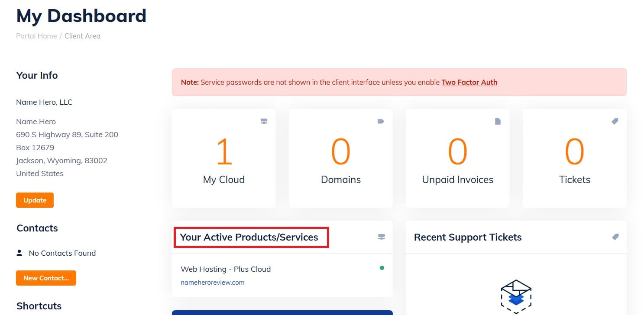Click the My Cloud services icon
The image size is (644, 315).
point(264,121)
